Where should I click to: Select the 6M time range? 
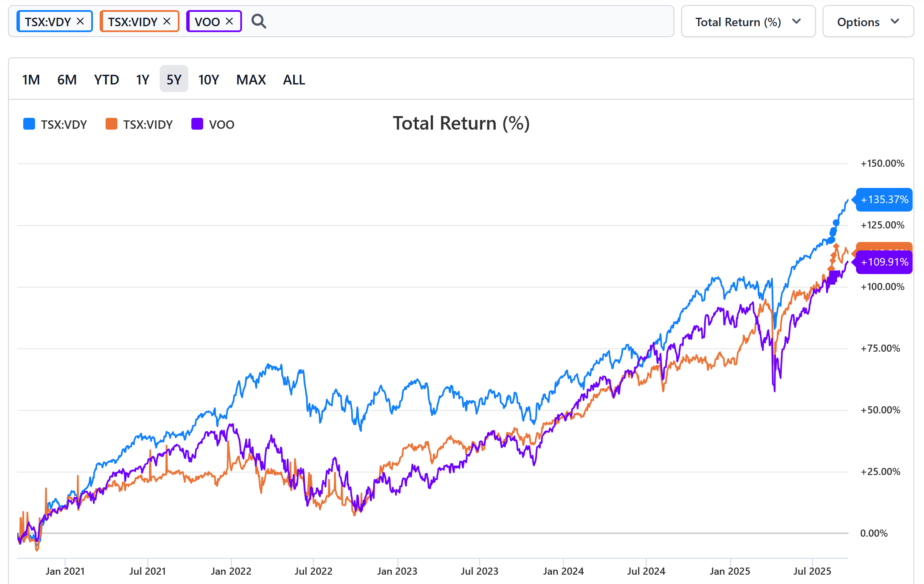point(67,79)
